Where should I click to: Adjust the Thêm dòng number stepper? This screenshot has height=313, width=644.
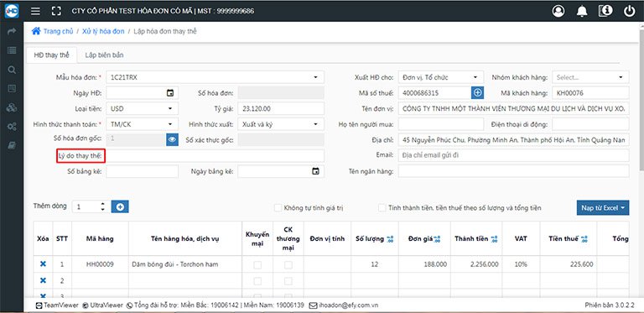102,206
